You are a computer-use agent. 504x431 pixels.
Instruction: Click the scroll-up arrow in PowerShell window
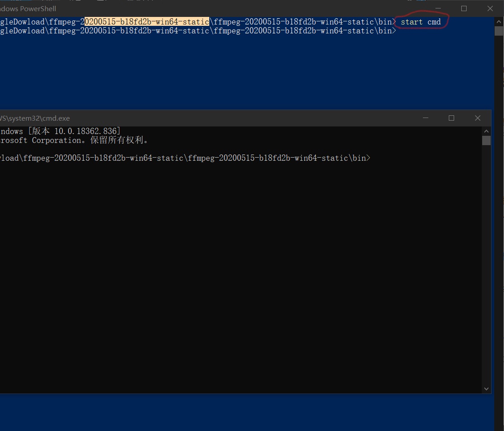(499, 21)
